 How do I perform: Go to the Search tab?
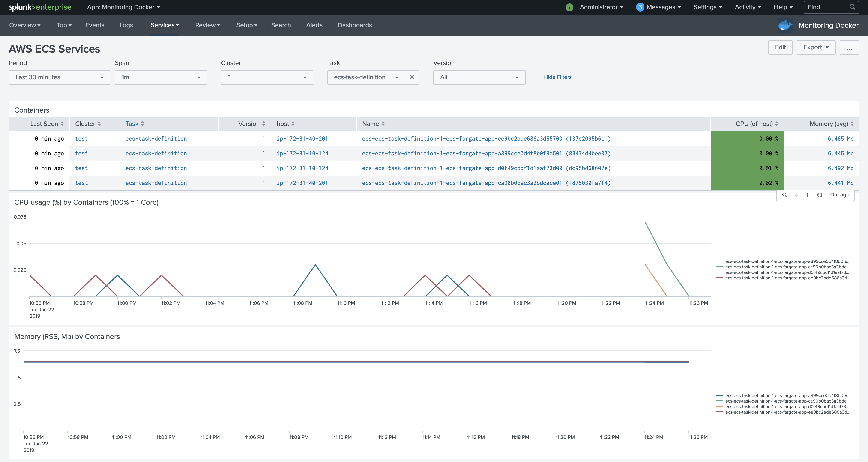281,25
